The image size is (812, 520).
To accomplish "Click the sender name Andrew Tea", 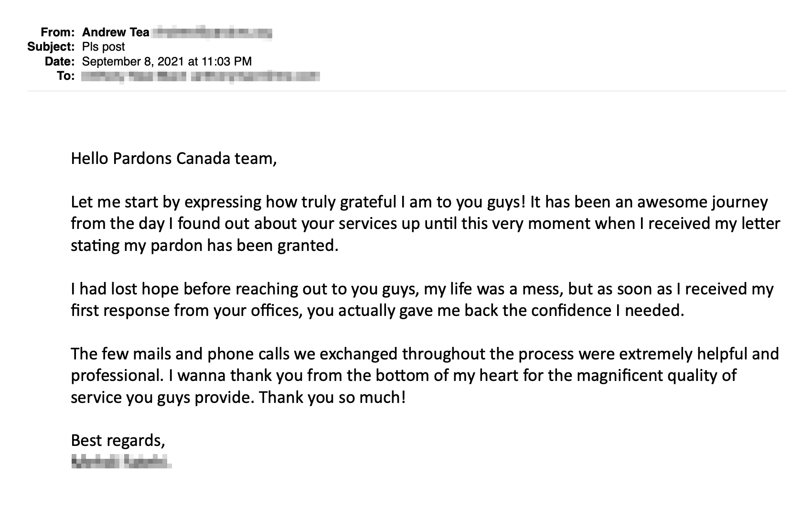I will [116, 32].
